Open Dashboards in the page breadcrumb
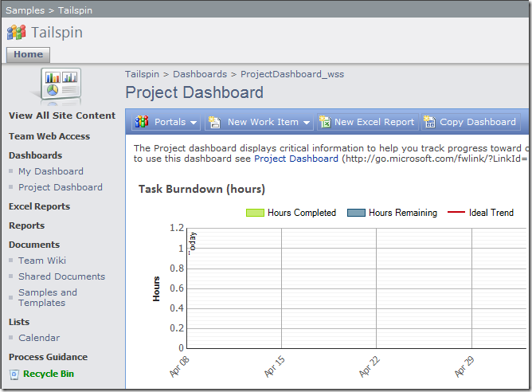The height and width of the screenshot is (392, 532). 200,74
